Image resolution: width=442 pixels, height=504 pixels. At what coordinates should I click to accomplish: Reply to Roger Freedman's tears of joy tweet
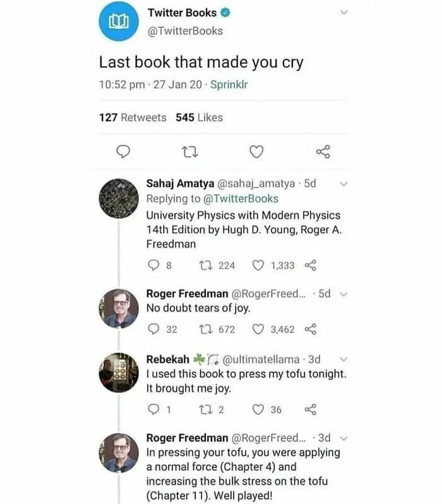tap(153, 329)
